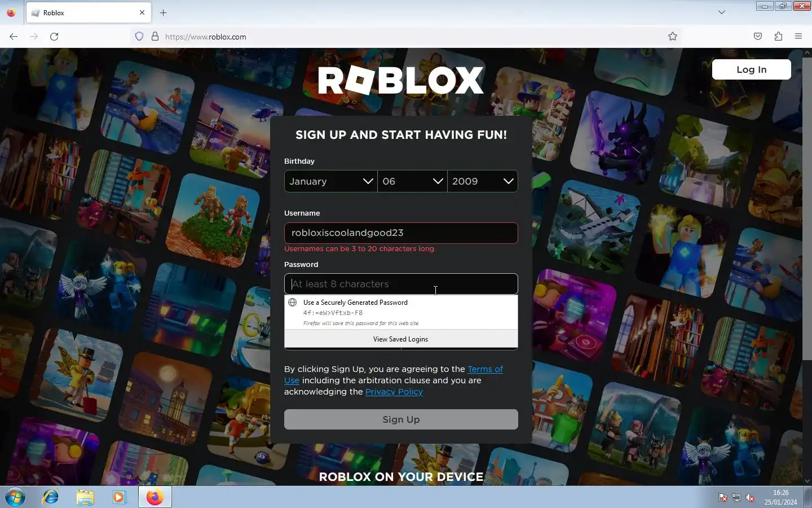Open Windows Media Player taskbar icon
Screen dimensions: 812x508
(119, 497)
